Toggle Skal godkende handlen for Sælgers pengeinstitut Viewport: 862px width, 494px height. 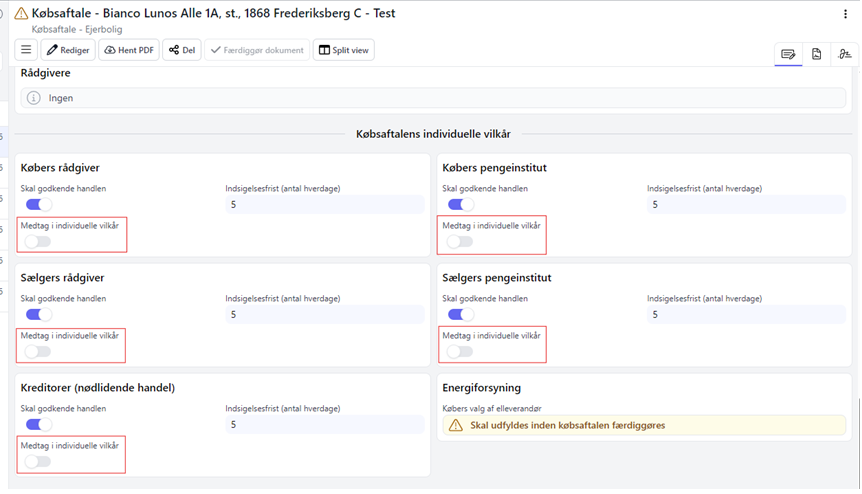[x=460, y=314]
